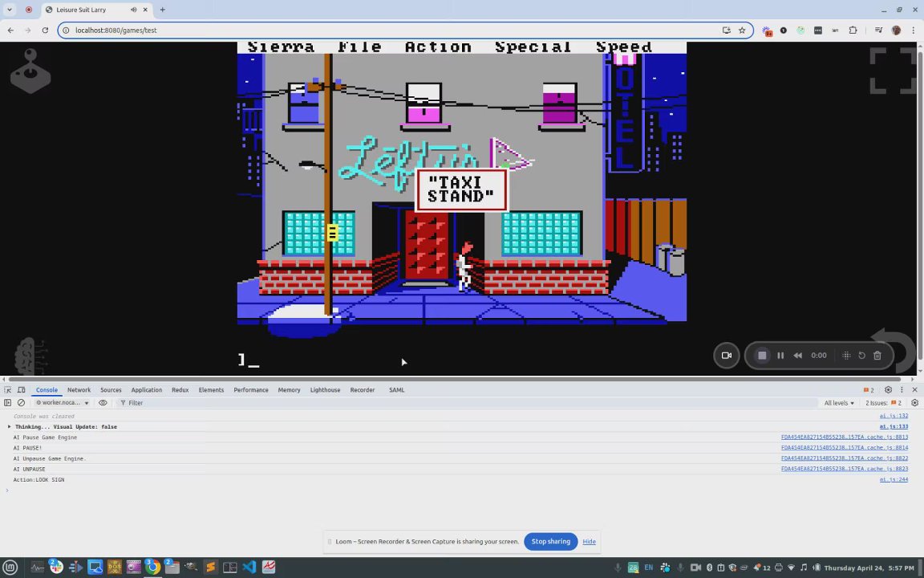Open the ai.js:244 source link
The image size is (924, 578).
pos(894,479)
